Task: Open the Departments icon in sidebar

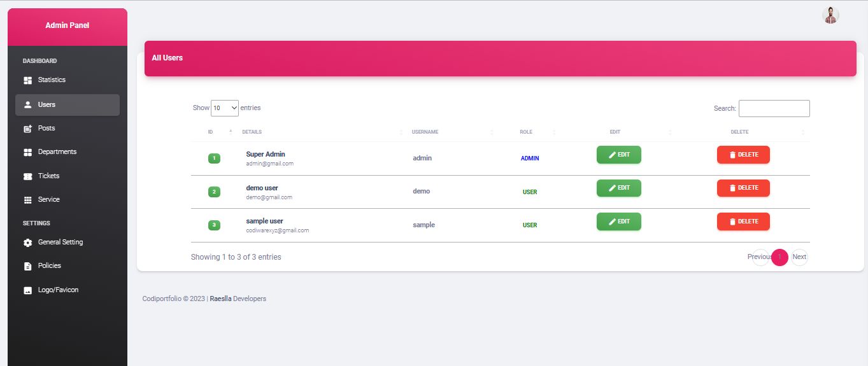Action: click(x=27, y=152)
